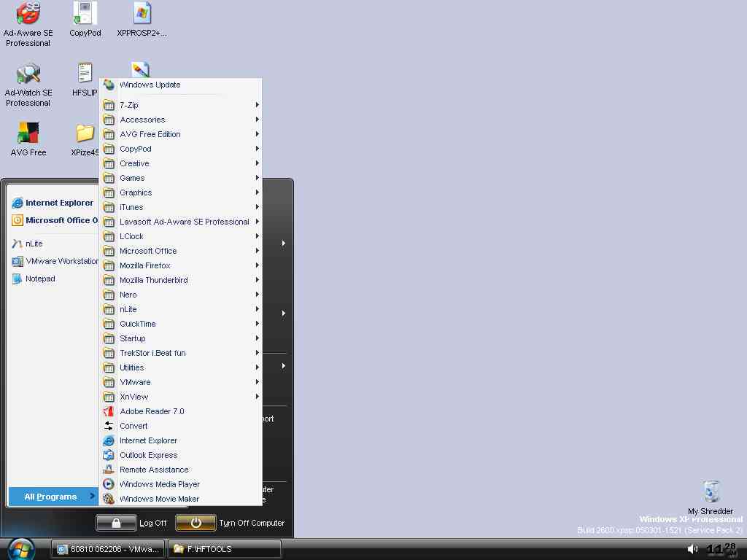Click the Microsoft Office Outlook pinned icon
The image size is (747, 560).
pyautogui.click(x=18, y=220)
